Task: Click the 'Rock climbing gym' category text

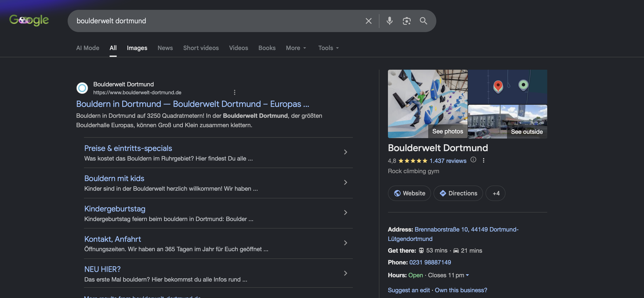Action: tap(413, 171)
